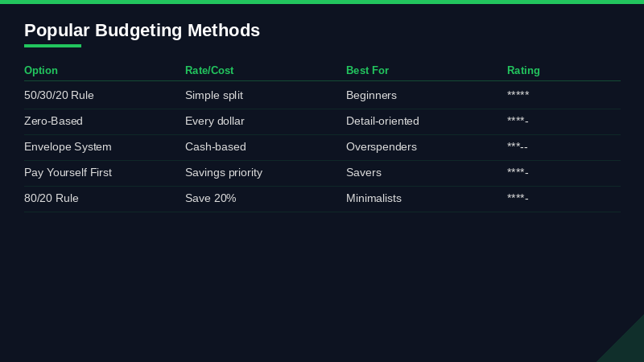Click the Simple split cell
Image resolution: width=644 pixels, height=362 pixels.
[x=214, y=96]
